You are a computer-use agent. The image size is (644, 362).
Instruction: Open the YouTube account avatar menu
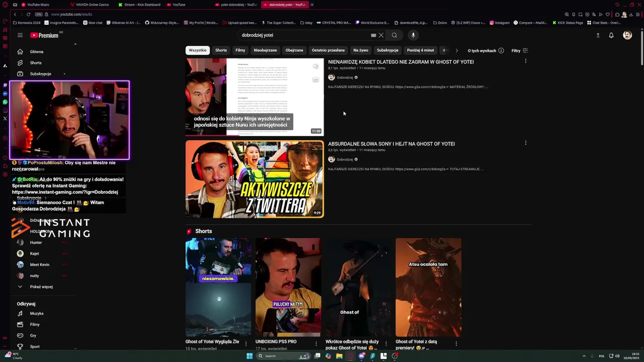[x=627, y=35]
